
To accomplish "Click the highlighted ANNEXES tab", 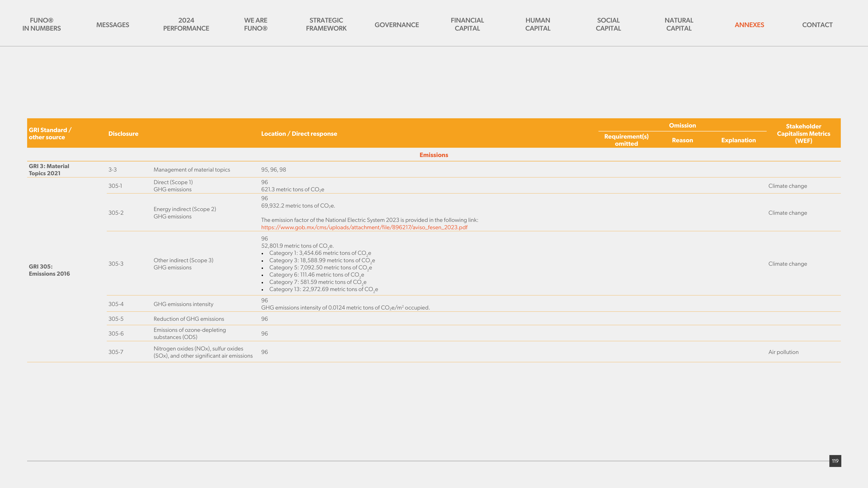I will tap(749, 25).
